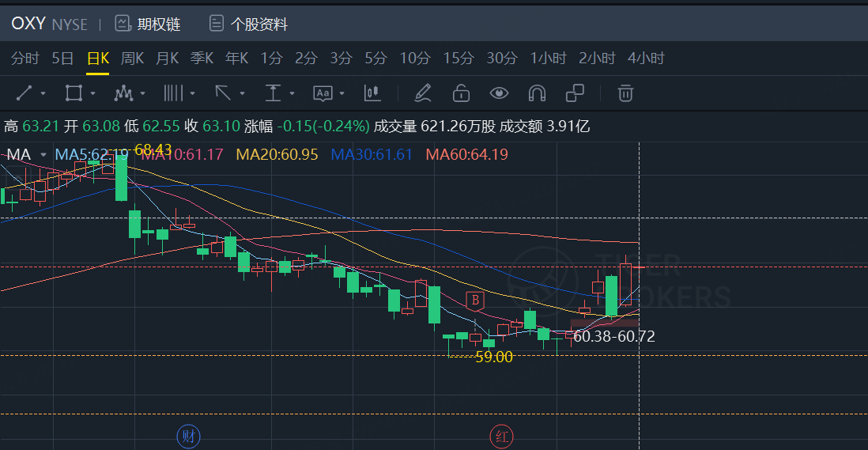This screenshot has height=450, width=868.
Task: Expand the line tool options arrow
Action: pos(43,93)
